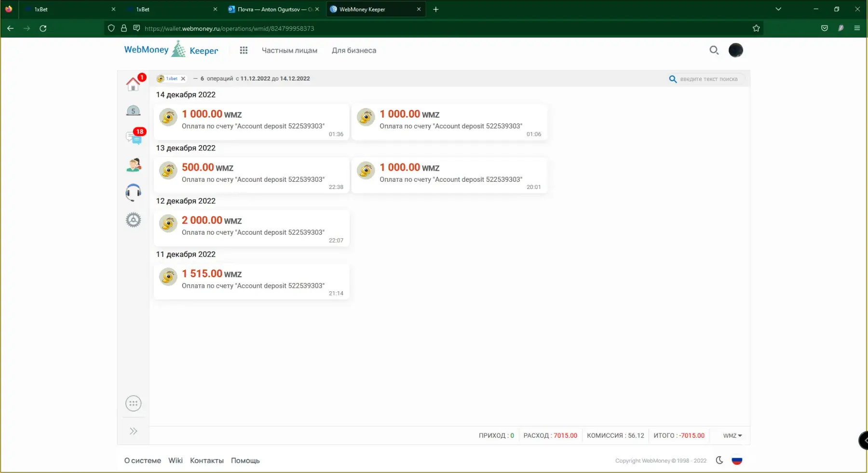Image resolution: width=868 pixels, height=473 pixels.
Task: Open the Russian flag language selector
Action: [x=737, y=460]
